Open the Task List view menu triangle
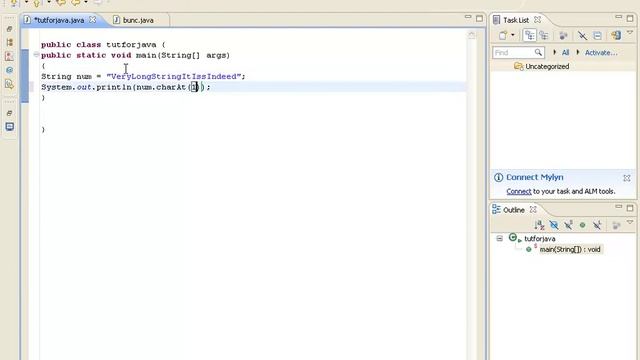The width and height of the screenshot is (640, 360). (x=630, y=33)
